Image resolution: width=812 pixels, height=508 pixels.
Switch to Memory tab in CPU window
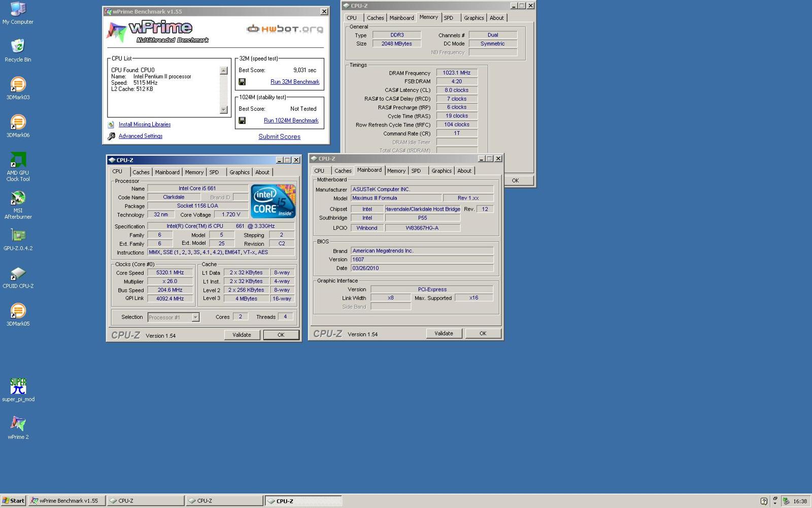(194, 172)
